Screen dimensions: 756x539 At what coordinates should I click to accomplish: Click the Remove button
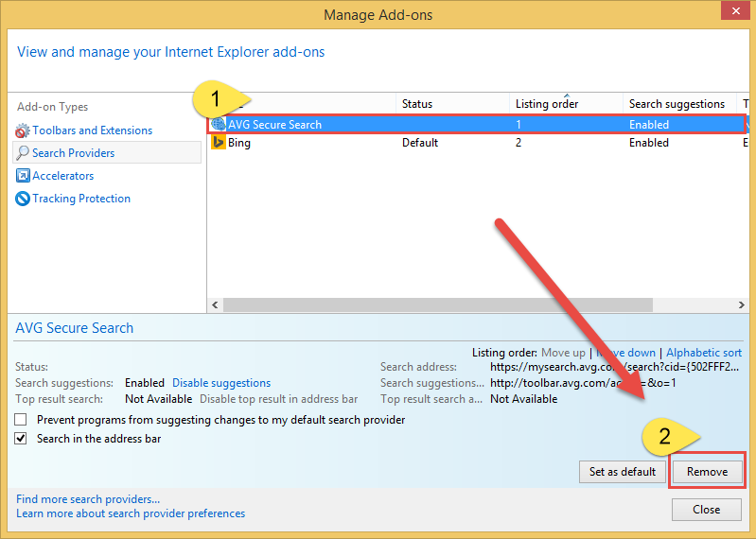[708, 472]
